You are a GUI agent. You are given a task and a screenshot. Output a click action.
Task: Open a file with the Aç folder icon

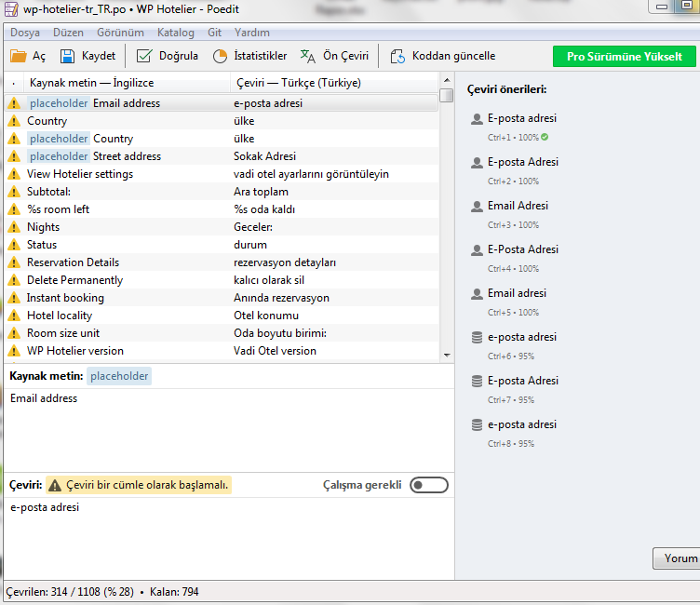[19, 56]
